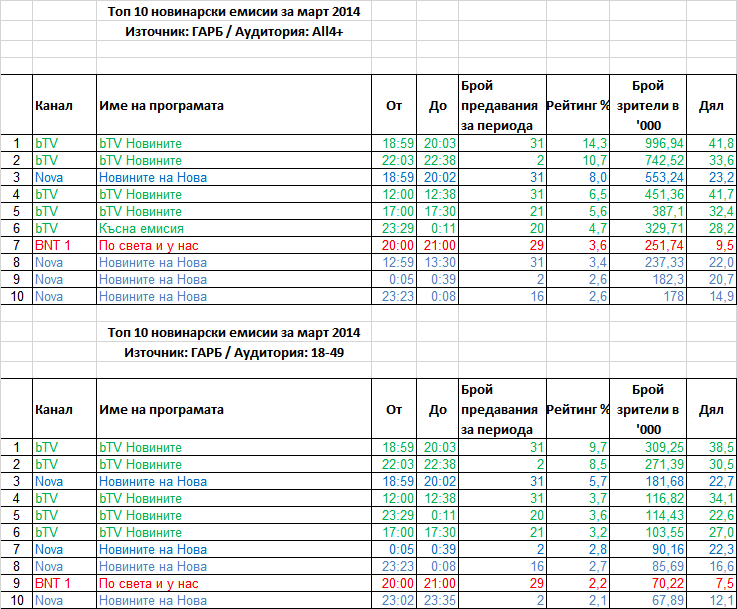Click share value 12,1

[721, 600]
